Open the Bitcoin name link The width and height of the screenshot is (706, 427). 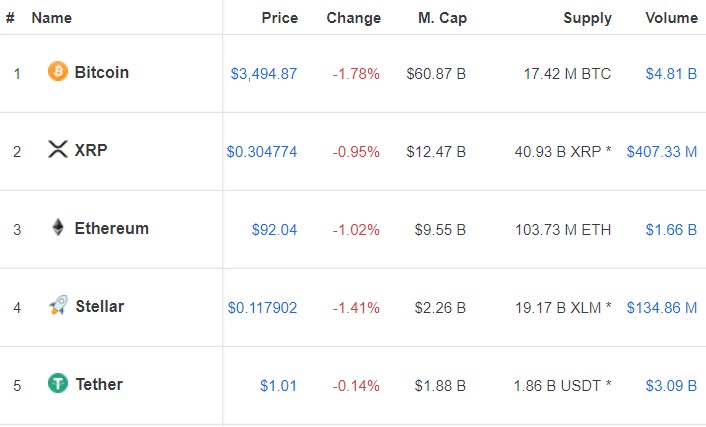point(102,72)
